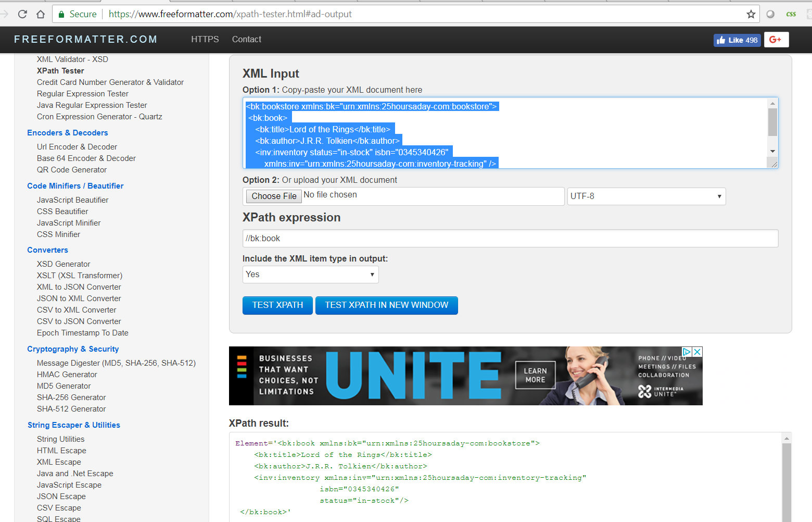Open the UTF-8 encoding dropdown
This screenshot has height=522, width=812.
point(646,196)
